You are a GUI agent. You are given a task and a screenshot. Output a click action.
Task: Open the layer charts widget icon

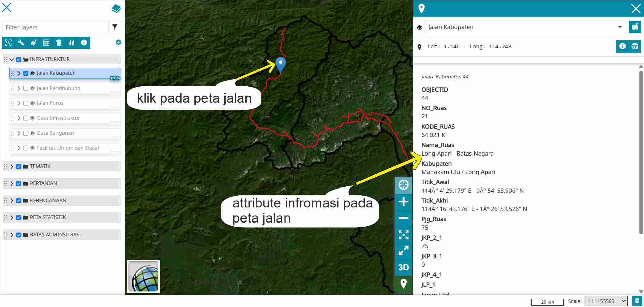(x=71, y=43)
